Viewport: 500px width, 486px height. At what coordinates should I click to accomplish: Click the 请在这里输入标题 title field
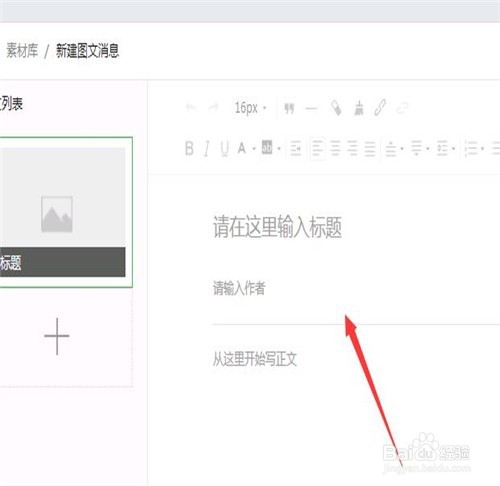coord(277,227)
